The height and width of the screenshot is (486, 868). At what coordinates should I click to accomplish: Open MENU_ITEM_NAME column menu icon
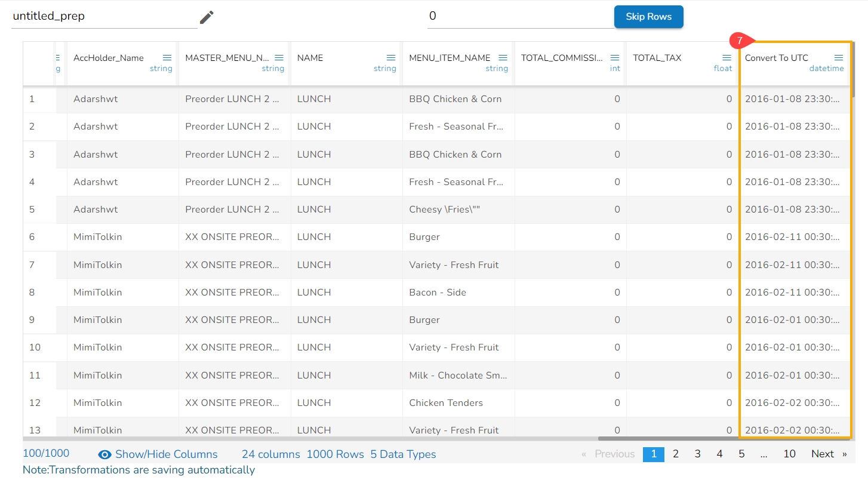[503, 58]
